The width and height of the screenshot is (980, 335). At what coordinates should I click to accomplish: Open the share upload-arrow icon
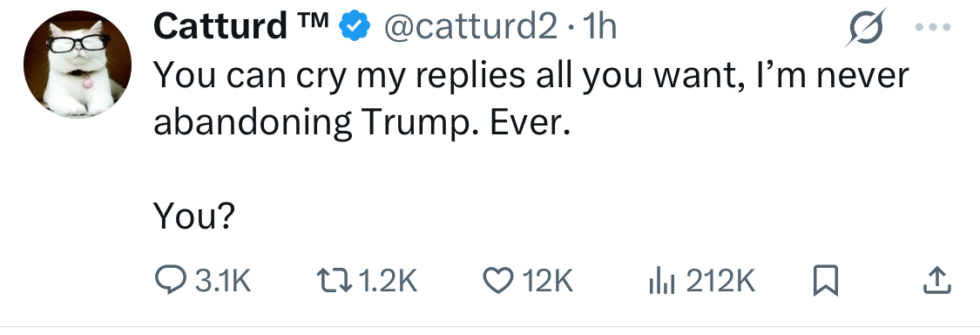click(x=936, y=280)
